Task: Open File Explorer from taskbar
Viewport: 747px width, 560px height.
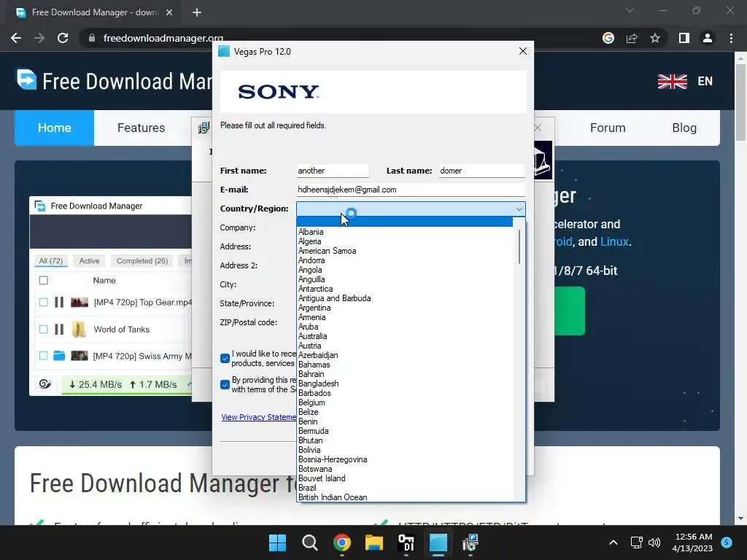Action: click(374, 542)
